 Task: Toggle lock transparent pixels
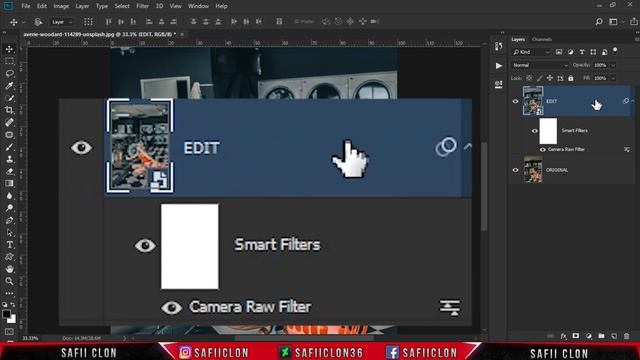coord(529,78)
